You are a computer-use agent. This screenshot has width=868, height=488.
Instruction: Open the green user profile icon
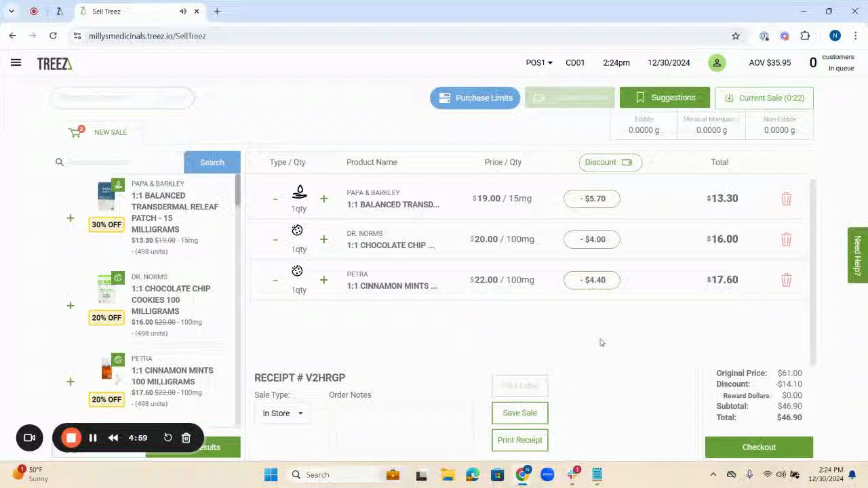(x=717, y=63)
